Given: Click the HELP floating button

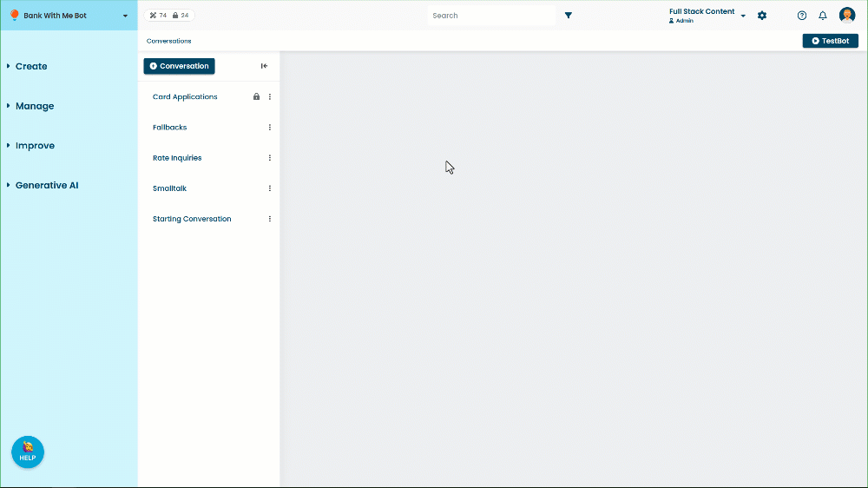Looking at the screenshot, I should tap(28, 452).
